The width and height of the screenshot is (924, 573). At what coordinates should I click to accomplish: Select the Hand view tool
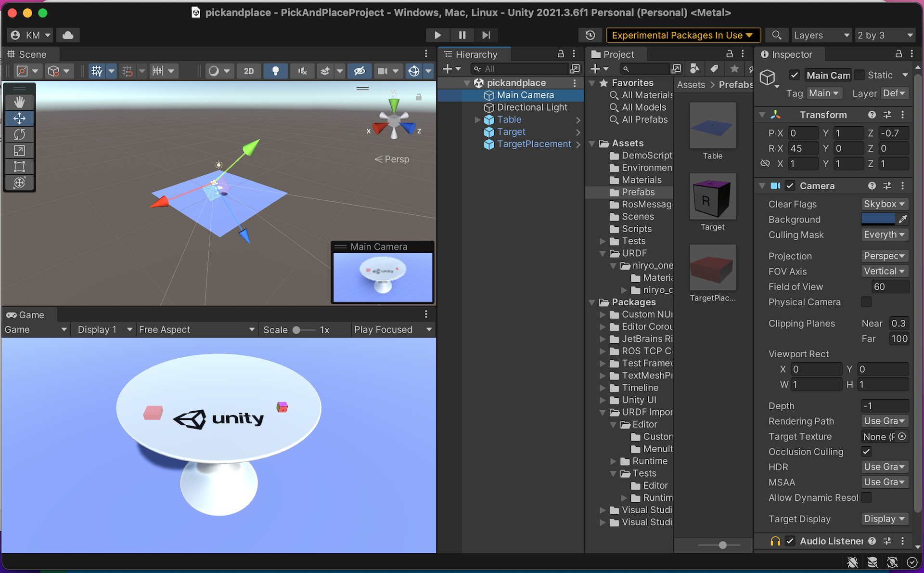point(19,102)
